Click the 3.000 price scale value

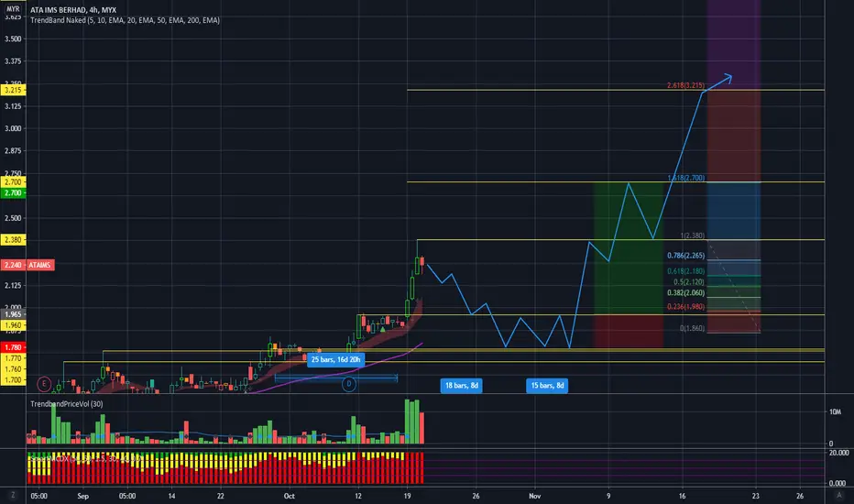coord(13,128)
